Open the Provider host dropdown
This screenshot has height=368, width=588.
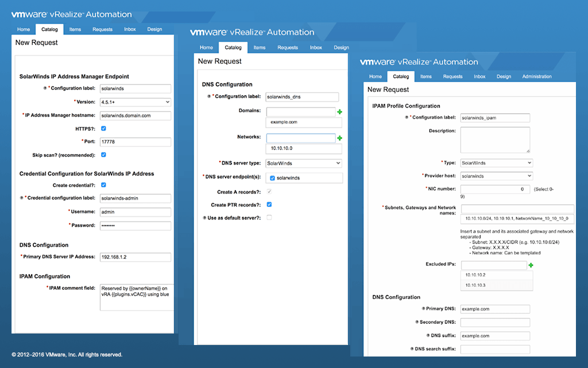click(497, 175)
